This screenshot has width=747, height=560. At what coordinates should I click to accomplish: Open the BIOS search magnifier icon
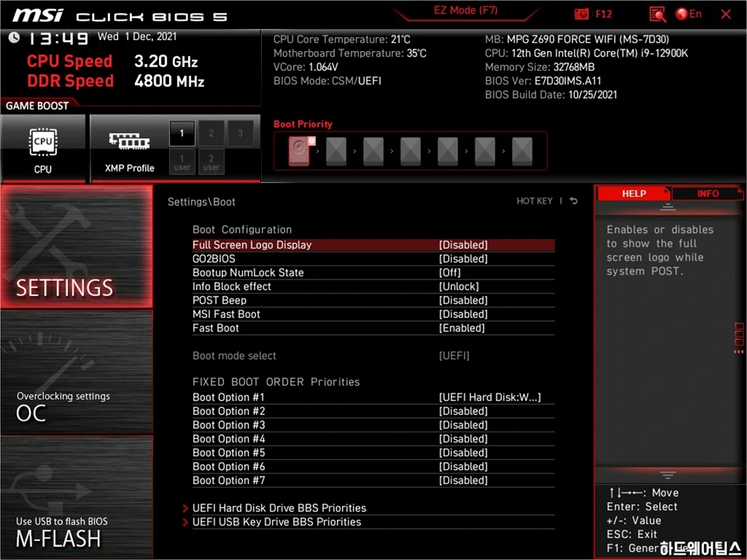[x=657, y=15]
